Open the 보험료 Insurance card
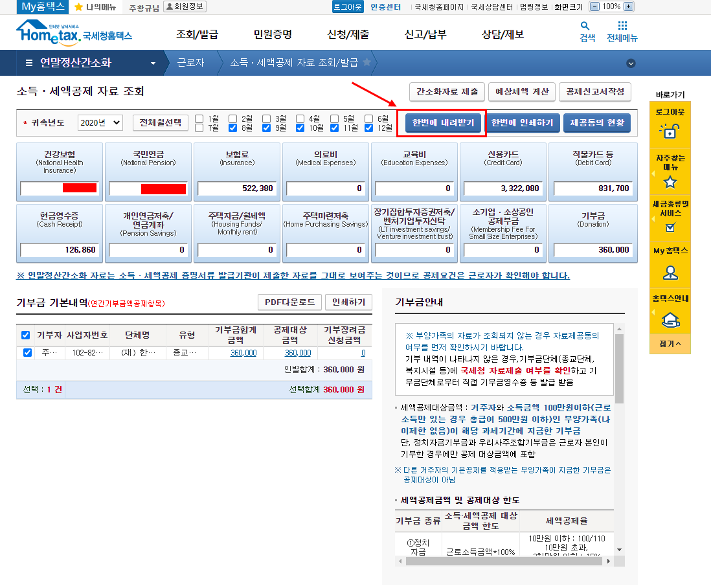Image resolution: width=711 pixels, height=588 pixels. point(237,172)
